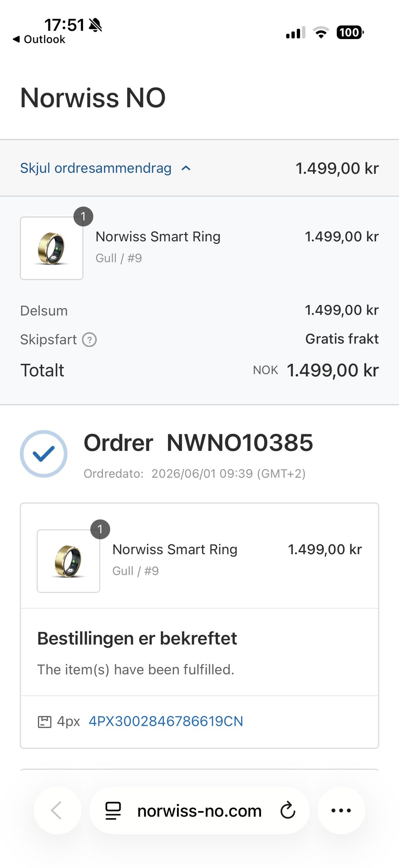Tap the browser back arrow
The height and width of the screenshot is (868, 399).
tap(57, 810)
